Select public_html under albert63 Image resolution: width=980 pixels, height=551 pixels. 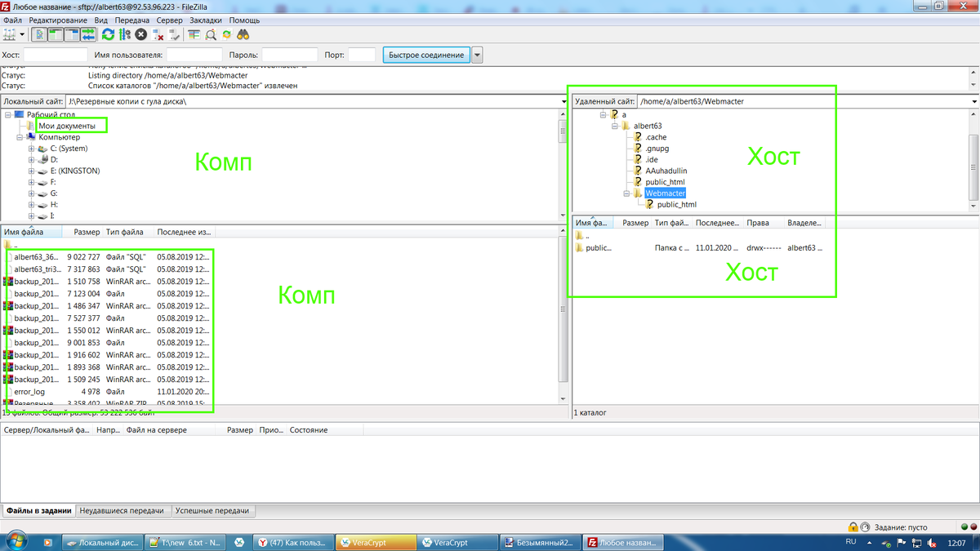click(665, 182)
